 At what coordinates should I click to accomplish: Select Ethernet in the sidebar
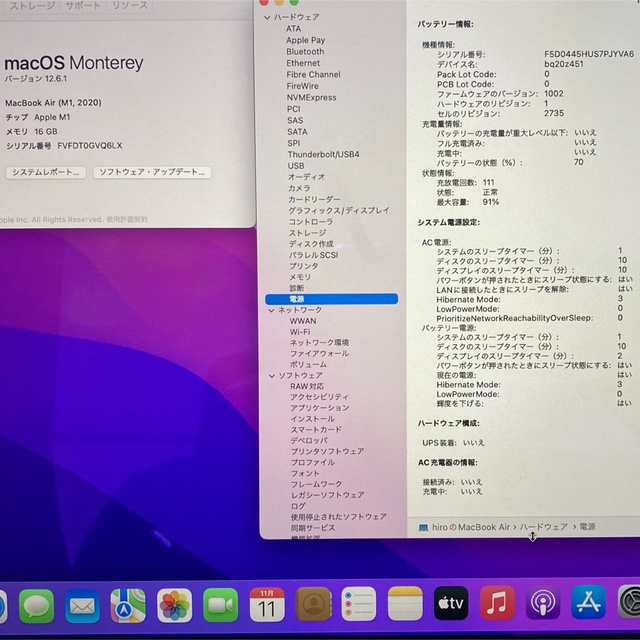pos(303,63)
